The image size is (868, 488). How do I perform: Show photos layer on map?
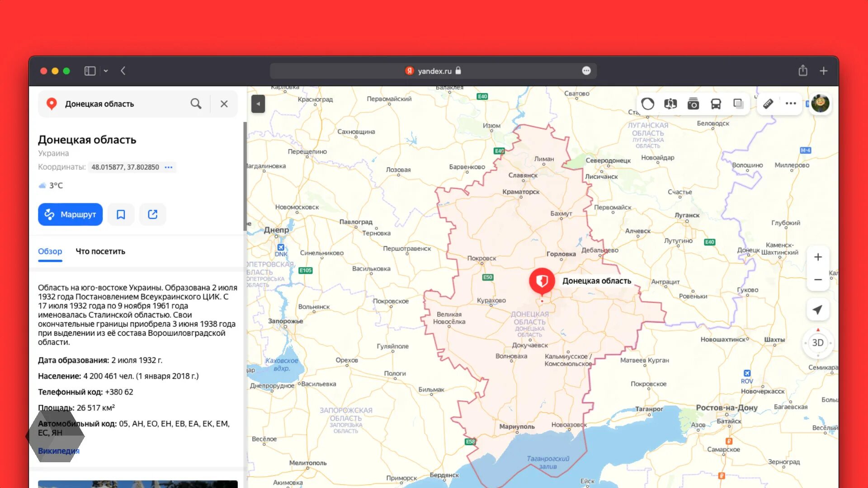693,104
